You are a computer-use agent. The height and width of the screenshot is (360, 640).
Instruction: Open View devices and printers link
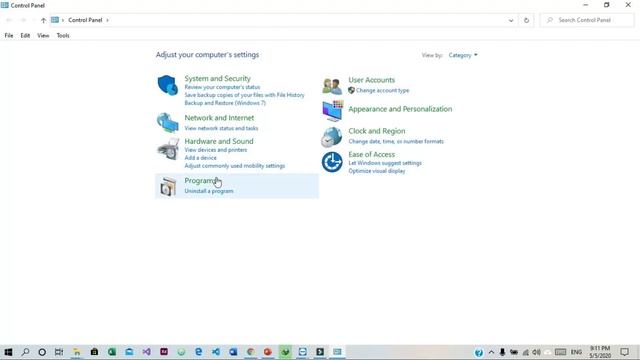216,150
